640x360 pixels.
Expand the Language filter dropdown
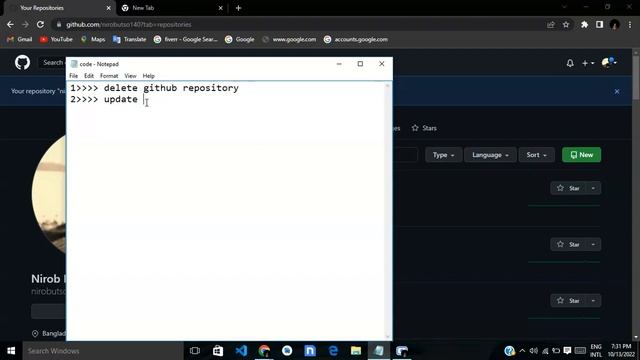pos(490,155)
